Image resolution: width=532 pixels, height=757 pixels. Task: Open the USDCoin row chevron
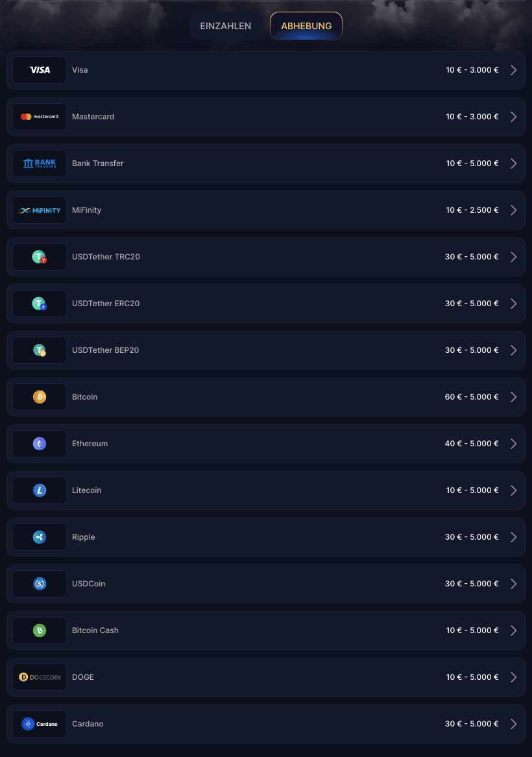513,584
